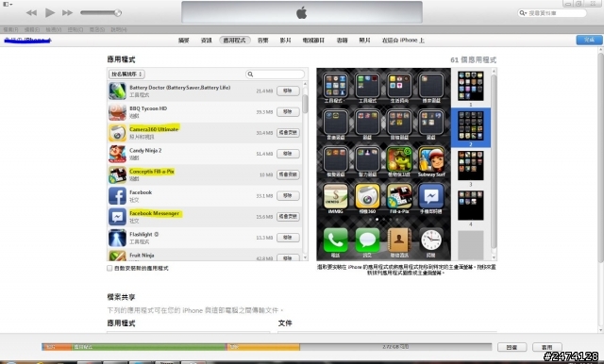This screenshot has width=604, height=364.
Task: Toggle will-install button for Camera360 Ultimate
Action: 288,132
